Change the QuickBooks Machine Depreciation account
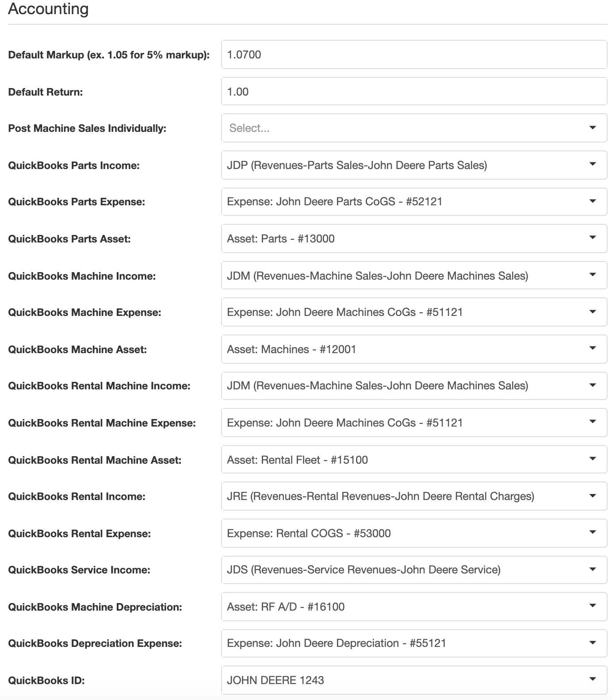 tap(414, 607)
